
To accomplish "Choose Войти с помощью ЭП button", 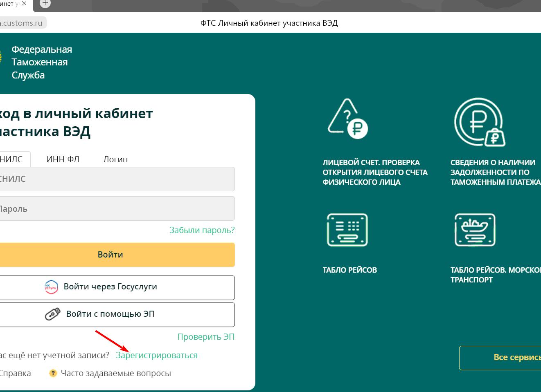I will point(117,314).
